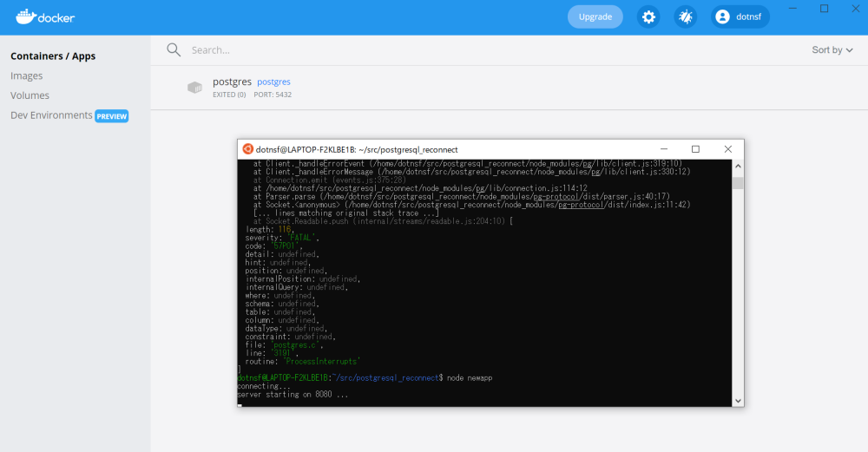
Task: Close the Docker Desktop window
Action: point(855,9)
